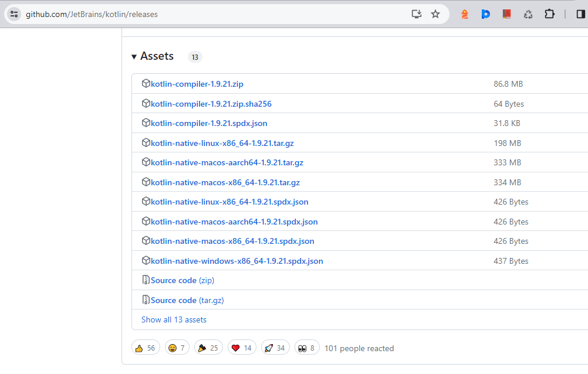Viewport: 588px width, 374px height.
Task: Bookmark this page with the star icon
Action: (x=435, y=14)
